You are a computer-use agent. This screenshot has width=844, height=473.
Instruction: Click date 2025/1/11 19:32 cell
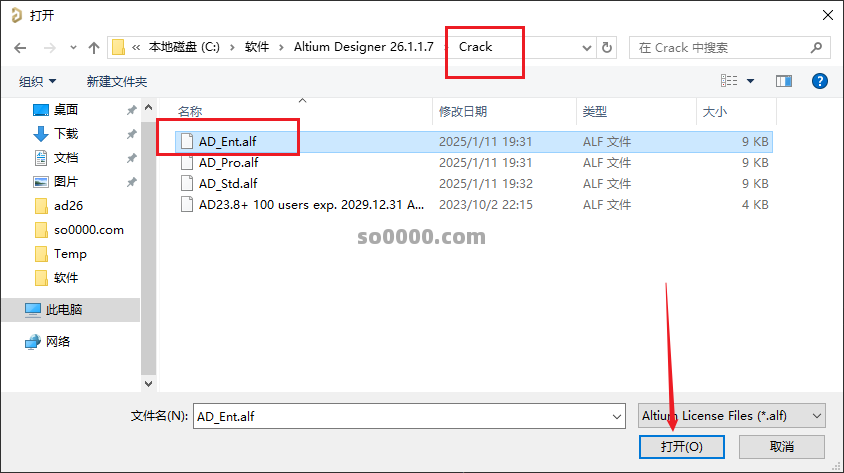click(x=486, y=183)
